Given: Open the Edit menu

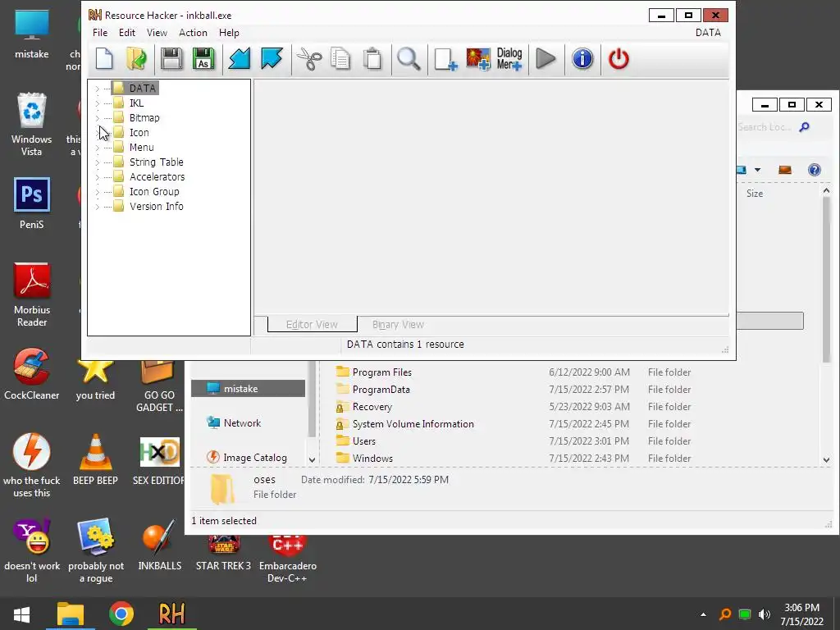Looking at the screenshot, I should click(127, 33).
